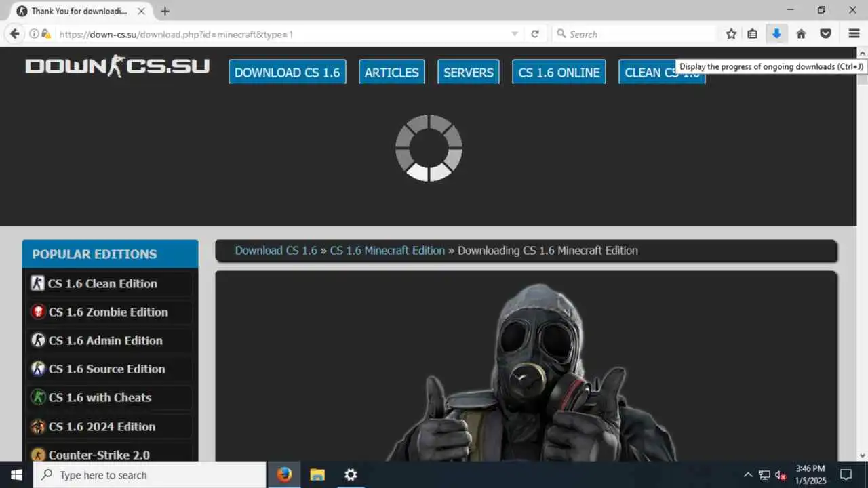Open CS 1.6 Clean Edition link
This screenshot has width=868, height=488.
click(102, 283)
